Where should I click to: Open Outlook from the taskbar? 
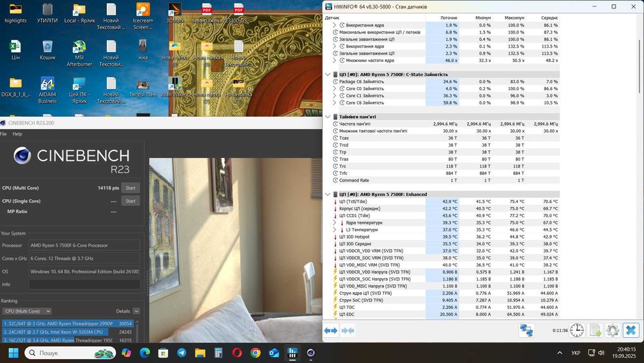click(x=274, y=353)
